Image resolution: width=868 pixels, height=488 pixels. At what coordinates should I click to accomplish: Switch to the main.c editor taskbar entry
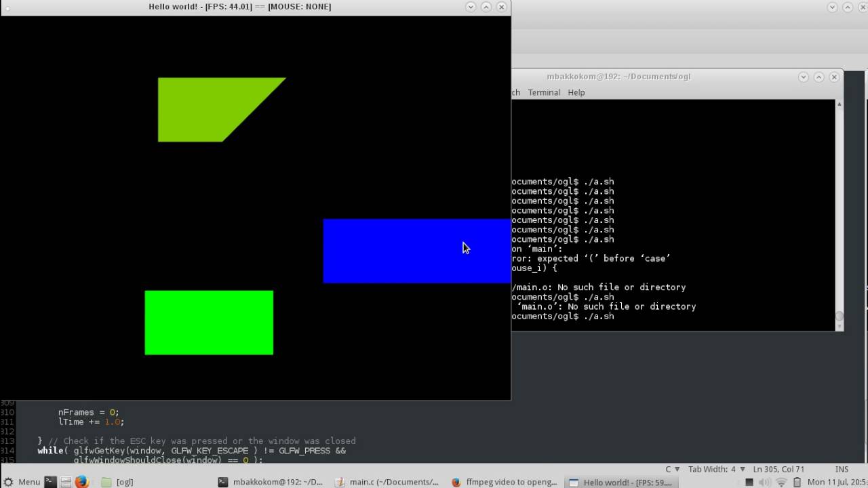tap(388, 482)
